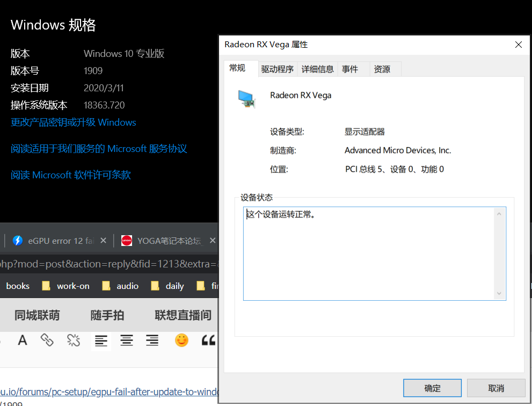Image resolution: width=532 pixels, height=406 pixels.
Task: Click the device status scrollbar up arrow
Action: coord(499,214)
